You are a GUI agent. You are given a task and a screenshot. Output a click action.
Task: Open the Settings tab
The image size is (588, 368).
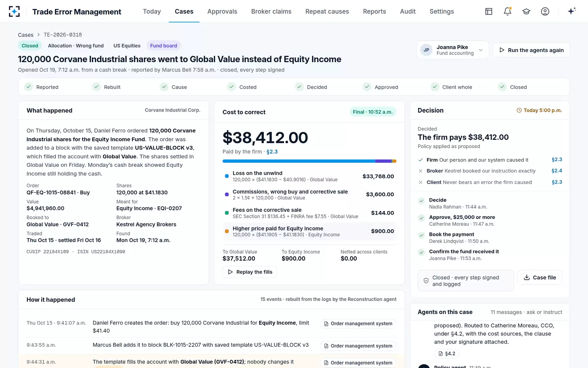(441, 11)
